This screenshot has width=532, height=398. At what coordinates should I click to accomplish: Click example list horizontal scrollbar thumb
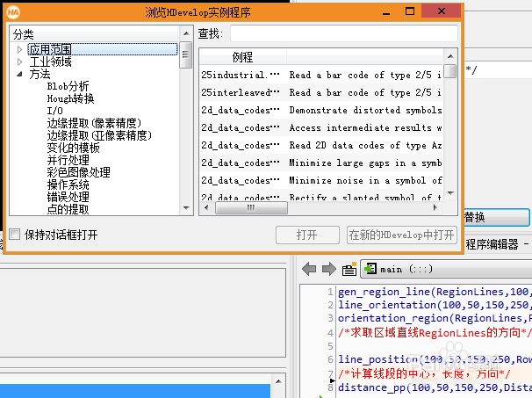(251, 207)
